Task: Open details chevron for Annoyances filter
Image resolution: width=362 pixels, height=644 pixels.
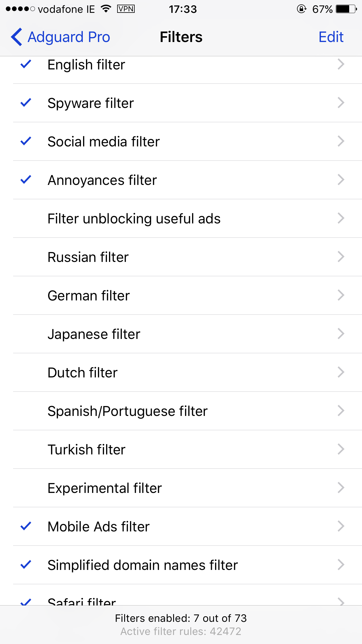Action: coord(341,180)
